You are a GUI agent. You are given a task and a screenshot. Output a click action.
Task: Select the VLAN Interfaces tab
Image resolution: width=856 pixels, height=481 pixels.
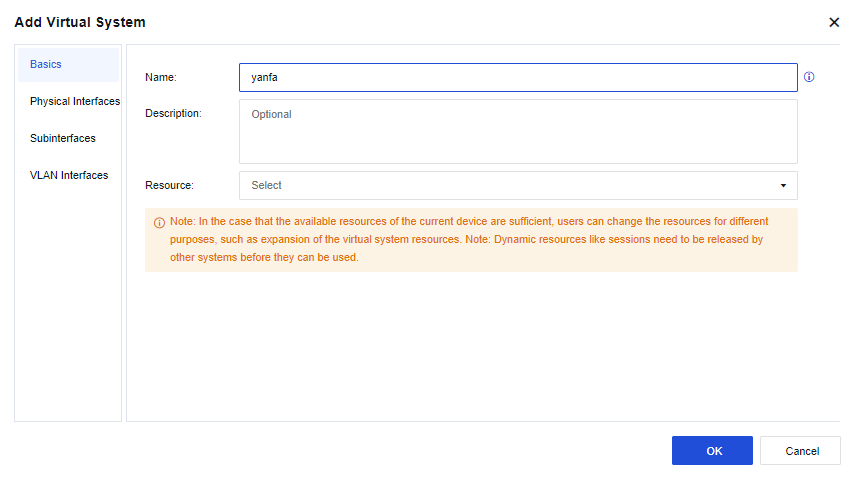pos(68,176)
